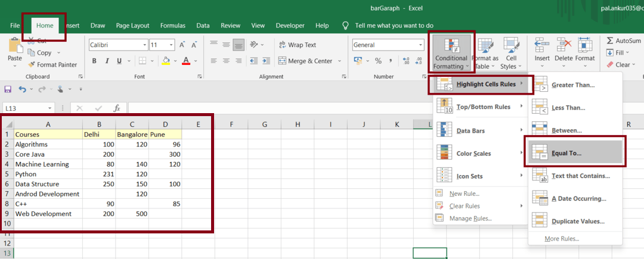Open the Name Box dropdown arrow
The height and width of the screenshot is (259, 644).
click(x=50, y=108)
